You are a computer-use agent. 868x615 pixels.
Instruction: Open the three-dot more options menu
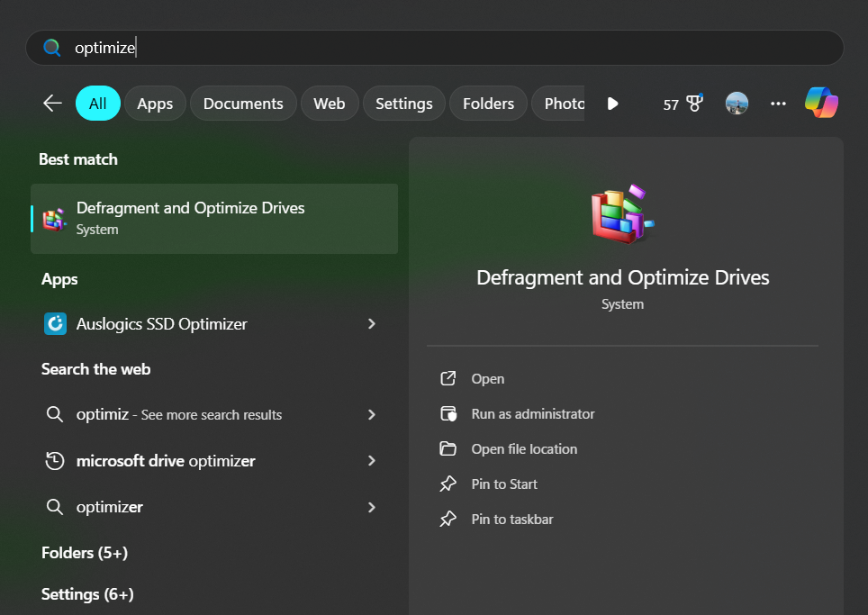coord(779,104)
